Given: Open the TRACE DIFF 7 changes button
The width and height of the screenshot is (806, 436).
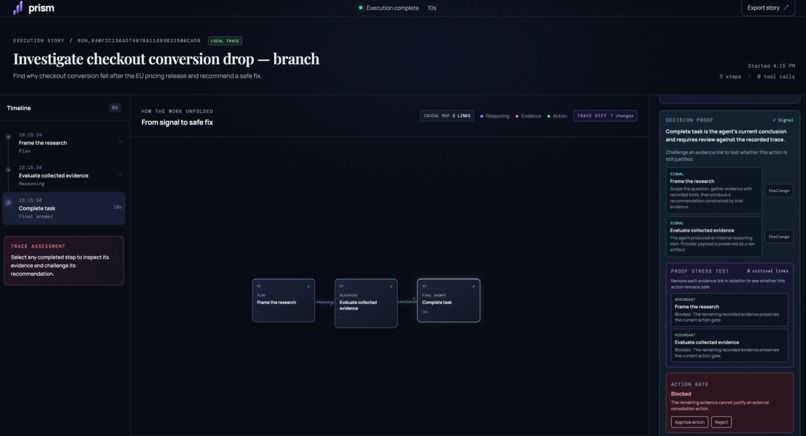Looking at the screenshot, I should click(x=605, y=116).
